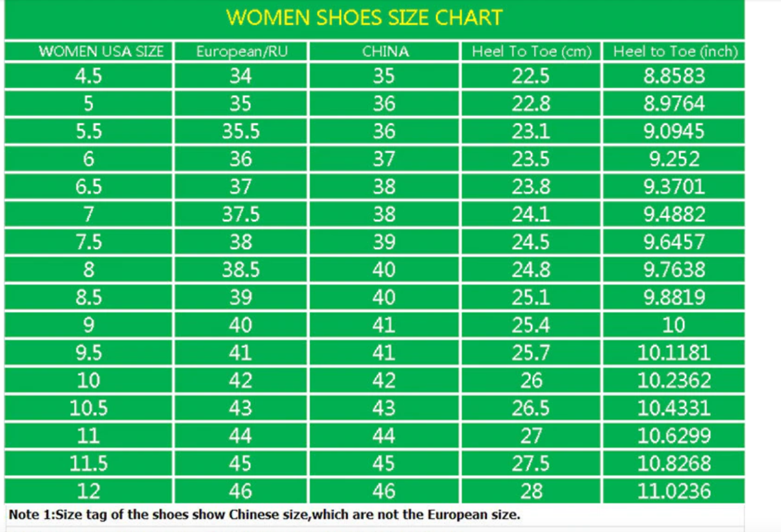This screenshot has height=532, width=781.
Task: Click the CHINA column header
Action: click(x=385, y=51)
